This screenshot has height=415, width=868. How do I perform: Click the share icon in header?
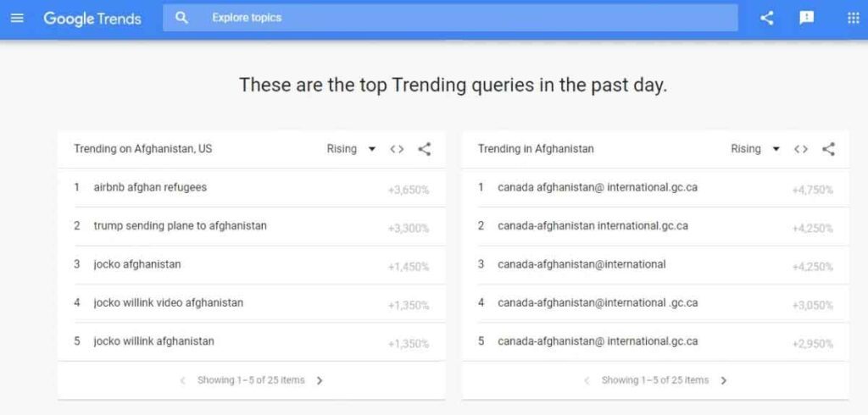click(x=766, y=18)
